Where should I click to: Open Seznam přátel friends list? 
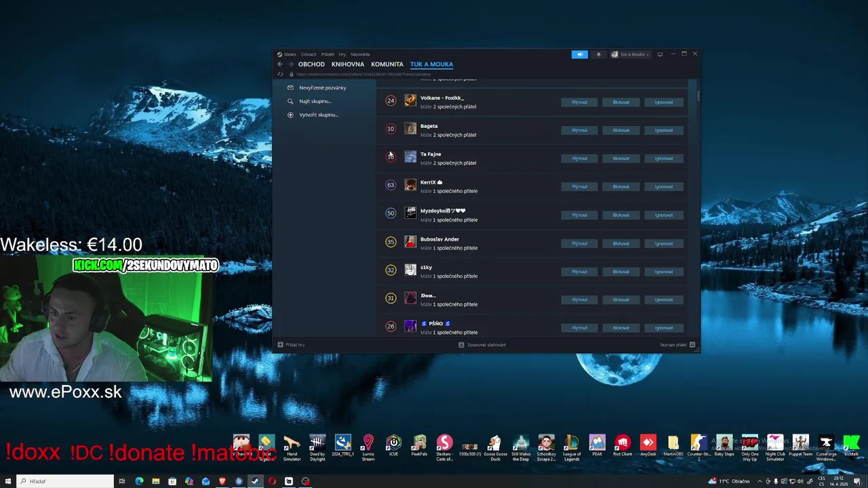pyautogui.click(x=677, y=345)
